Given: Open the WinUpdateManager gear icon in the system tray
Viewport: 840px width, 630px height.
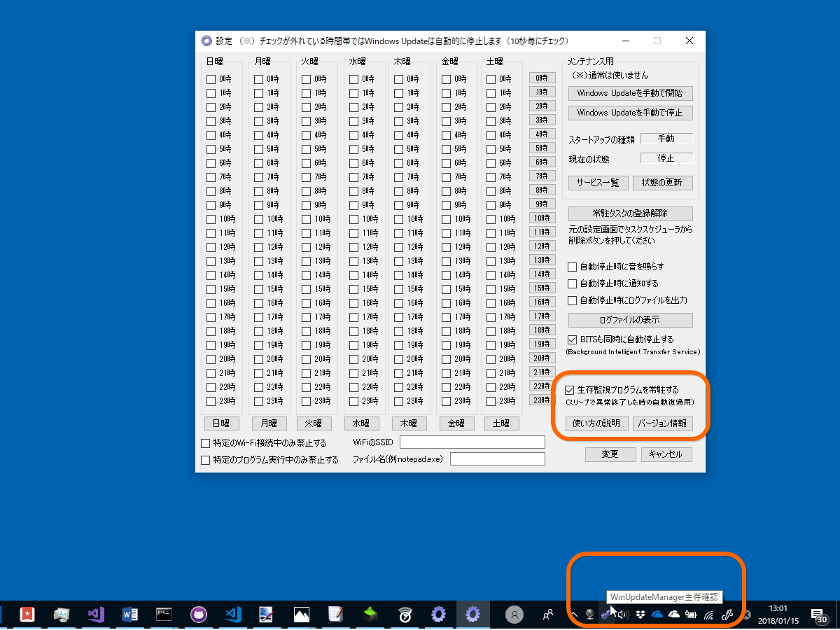Looking at the screenshot, I should click(606, 615).
